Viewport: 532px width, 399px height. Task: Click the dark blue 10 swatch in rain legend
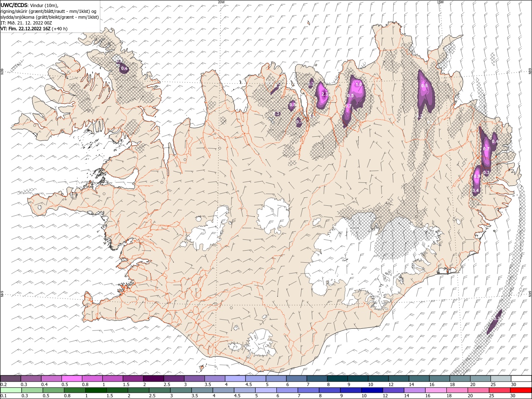(372, 390)
